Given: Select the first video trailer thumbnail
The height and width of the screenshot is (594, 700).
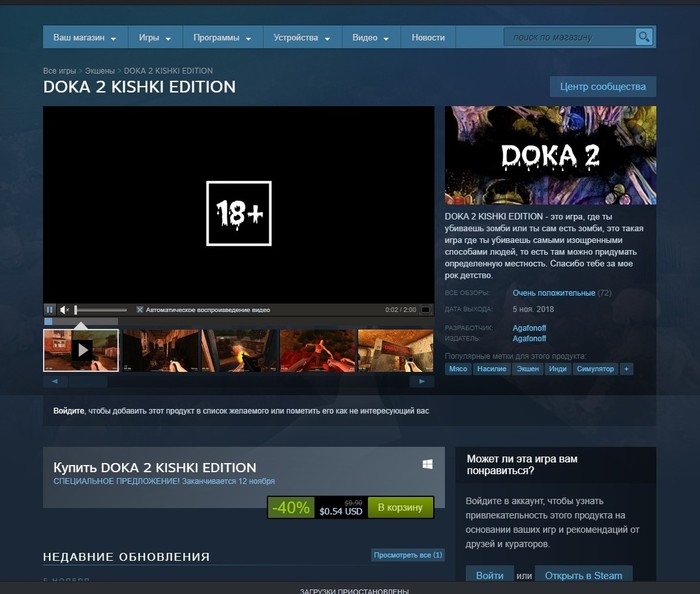Looking at the screenshot, I should click(x=80, y=350).
